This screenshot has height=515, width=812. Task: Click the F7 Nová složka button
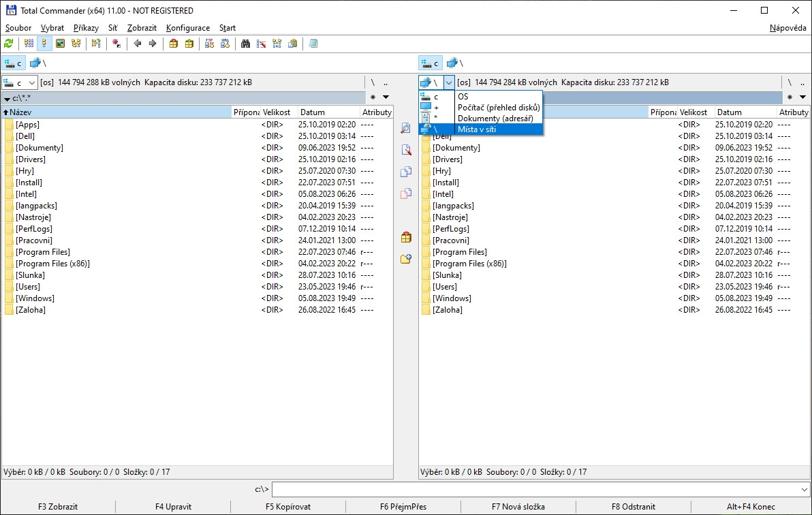(518, 507)
